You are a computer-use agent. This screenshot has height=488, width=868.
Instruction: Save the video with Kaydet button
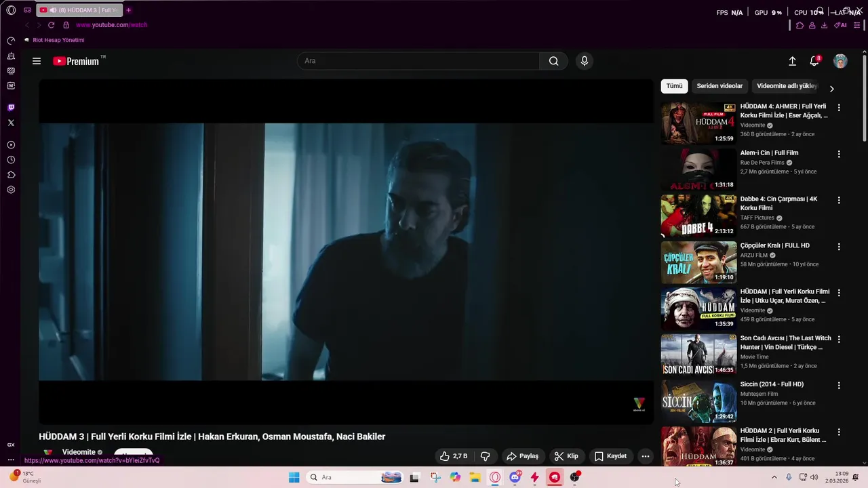pos(610,456)
